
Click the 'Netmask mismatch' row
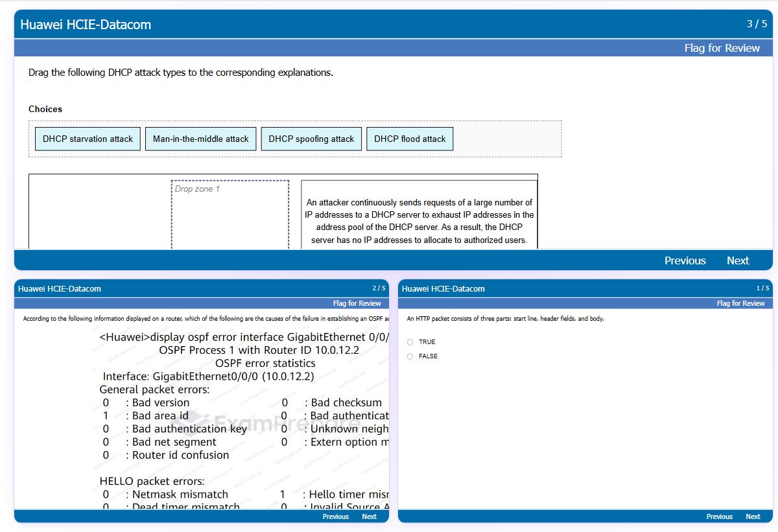(x=165, y=494)
